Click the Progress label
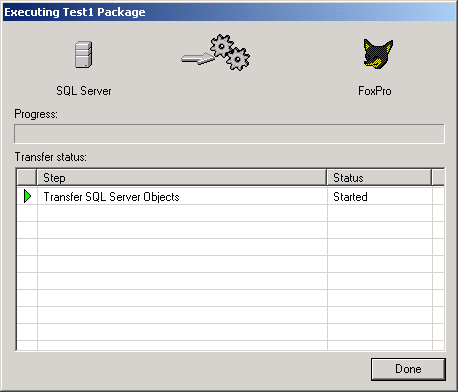The image size is (458, 392). (36, 114)
